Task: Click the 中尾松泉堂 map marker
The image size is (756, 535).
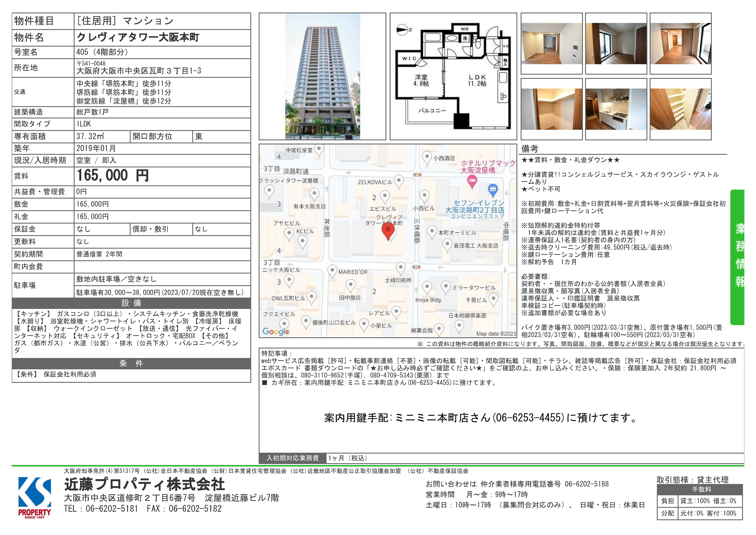Action: pos(319,150)
